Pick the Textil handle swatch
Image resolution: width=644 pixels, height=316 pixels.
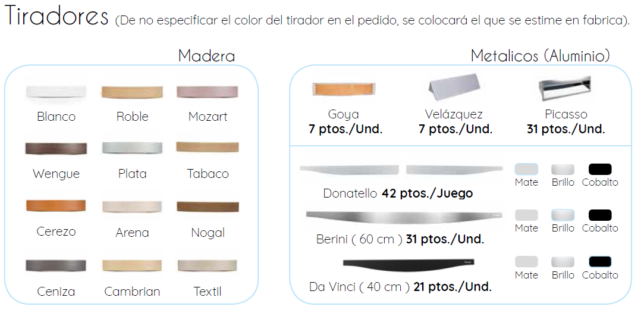point(208,265)
